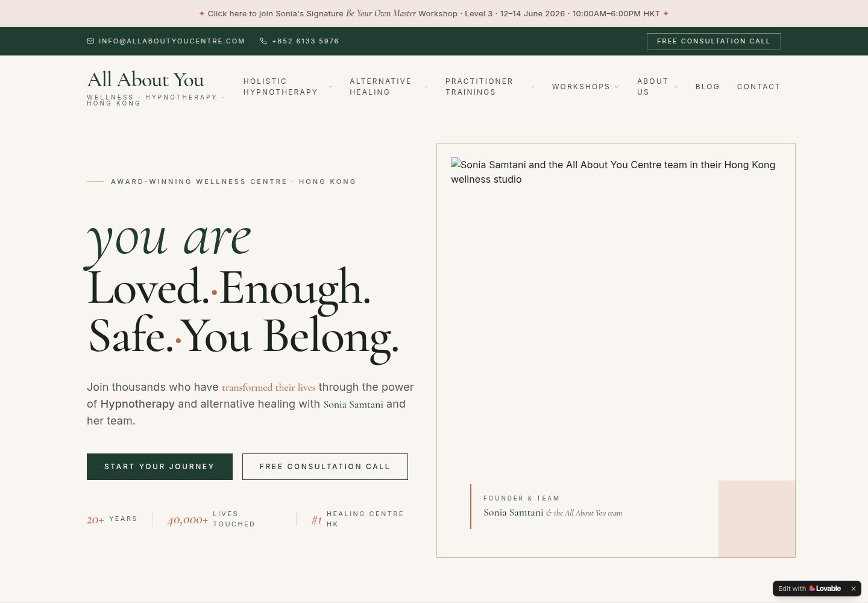Click Free Consultation Call hero button
868x603 pixels.
tap(325, 467)
